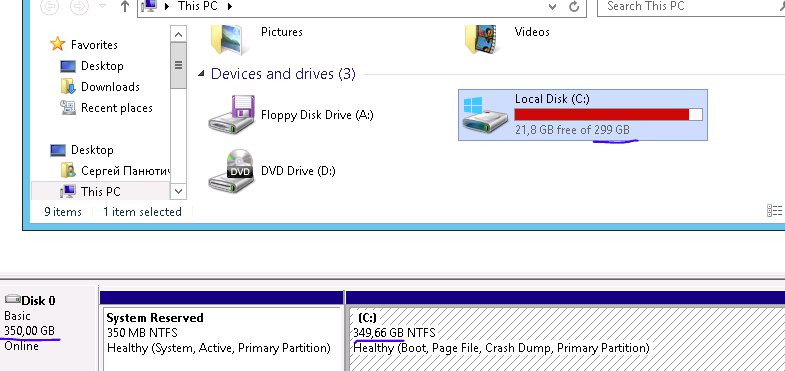Expand the chevron after This PC in path
785x371 pixels.
[x=230, y=7]
